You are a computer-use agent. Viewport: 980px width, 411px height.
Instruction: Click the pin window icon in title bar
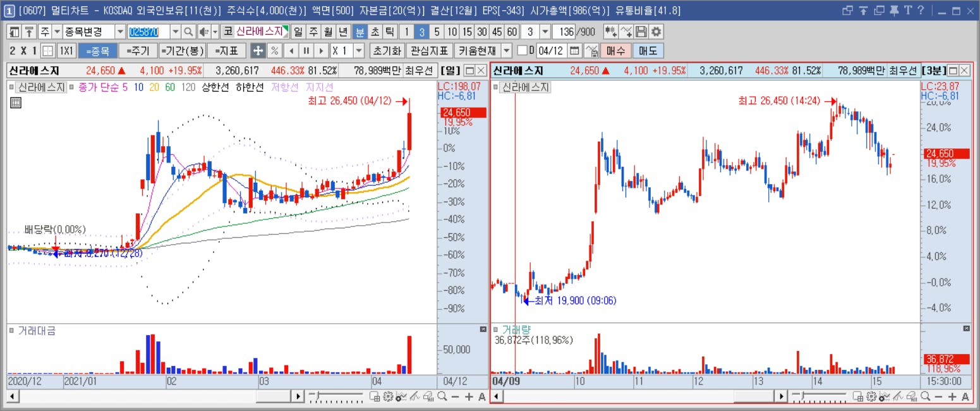point(895,10)
